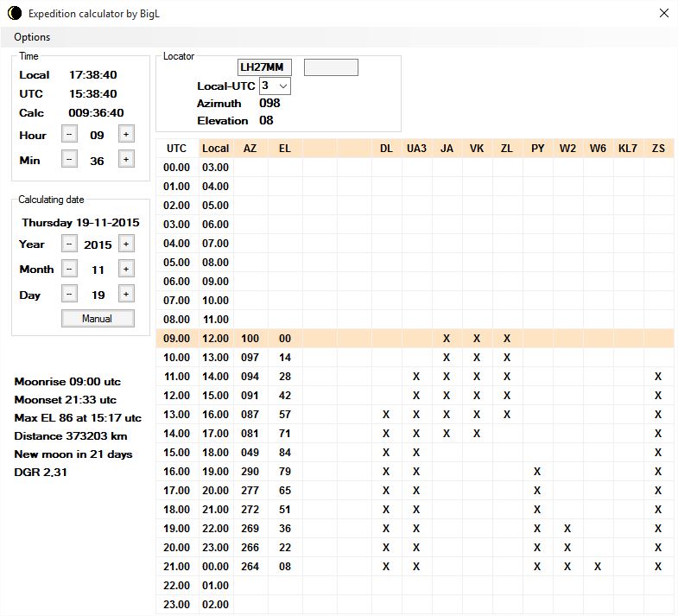Increment the Year with plus button
Image resolution: width=678 pixels, height=616 pixels.
[125, 244]
